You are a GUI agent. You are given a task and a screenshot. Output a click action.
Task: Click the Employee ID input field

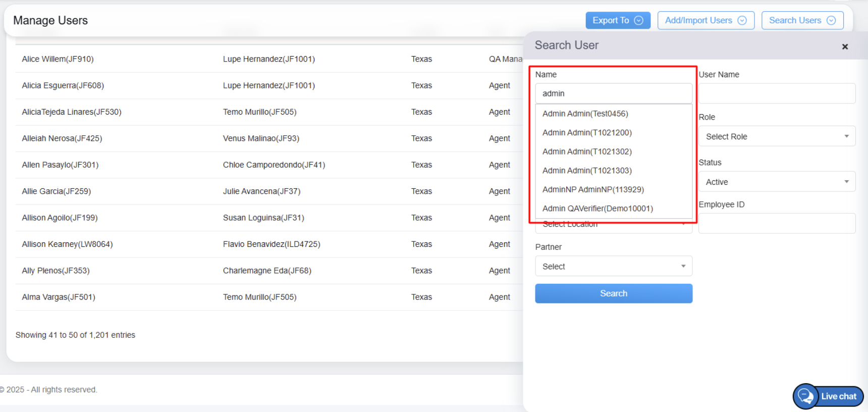click(x=777, y=223)
